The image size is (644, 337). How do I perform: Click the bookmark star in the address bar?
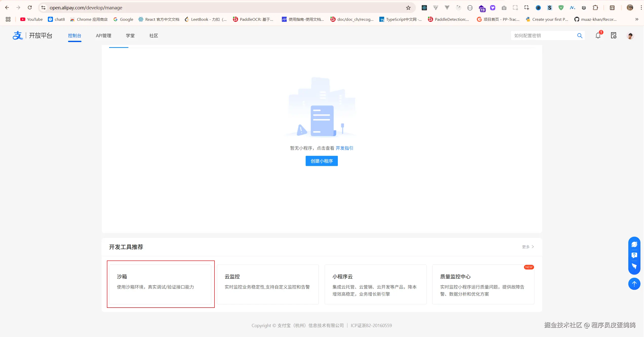408,8
